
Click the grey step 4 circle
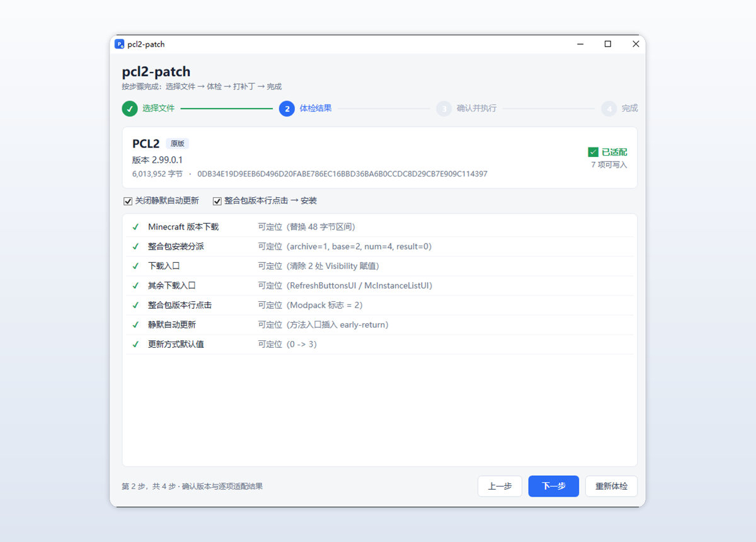tap(609, 108)
